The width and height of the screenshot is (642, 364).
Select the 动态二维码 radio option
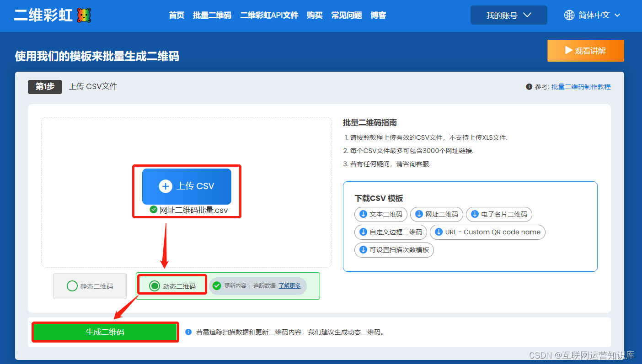155,286
